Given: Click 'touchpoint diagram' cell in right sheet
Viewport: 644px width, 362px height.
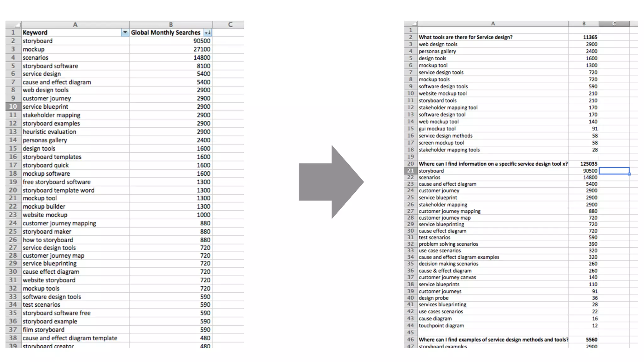Looking at the screenshot, I should [441, 326].
